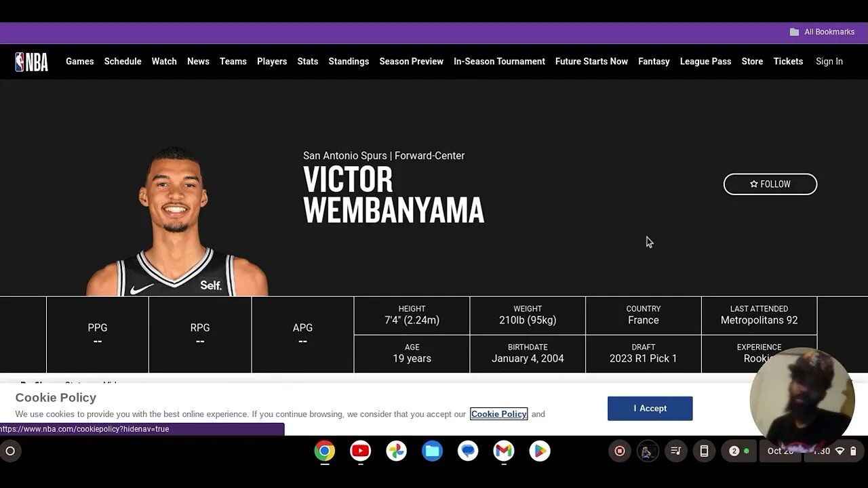Select the 7'4" (2.24m) height value
Viewport: 868px width, 488px height.
point(412,321)
